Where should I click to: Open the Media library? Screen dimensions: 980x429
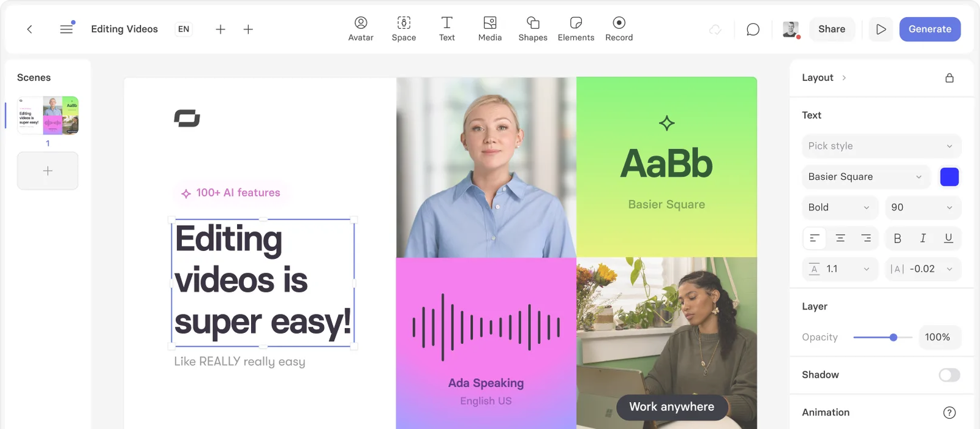pyautogui.click(x=490, y=29)
